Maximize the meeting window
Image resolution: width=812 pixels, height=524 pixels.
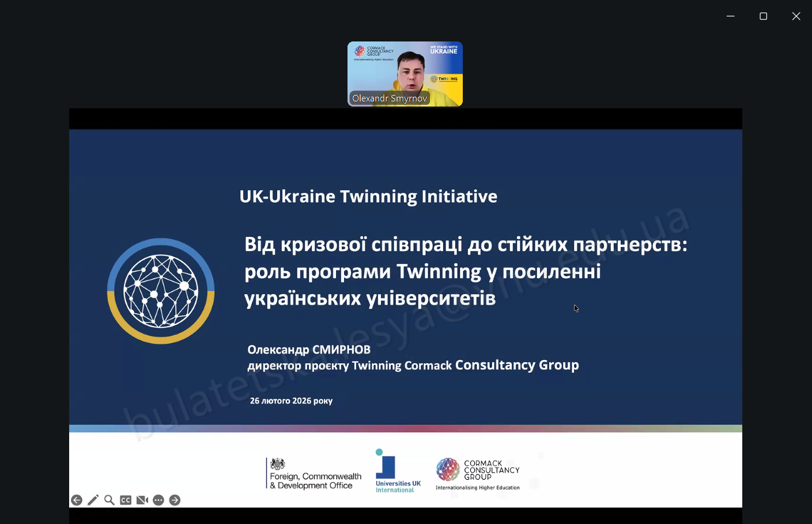tap(763, 16)
